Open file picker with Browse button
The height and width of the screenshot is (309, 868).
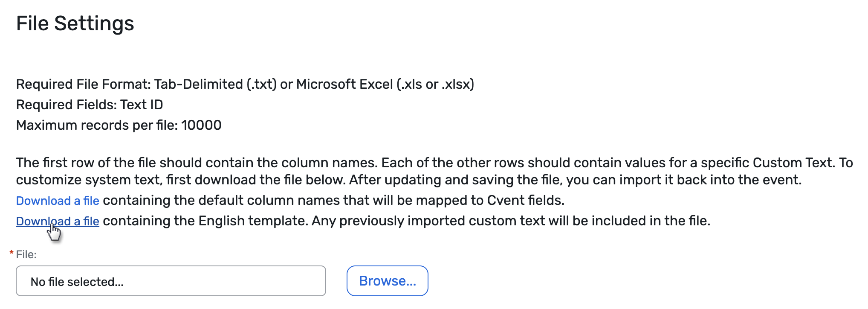tap(387, 280)
